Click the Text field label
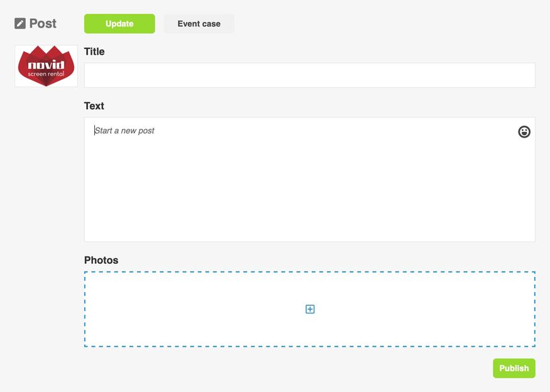This screenshot has height=392, width=550. point(94,106)
